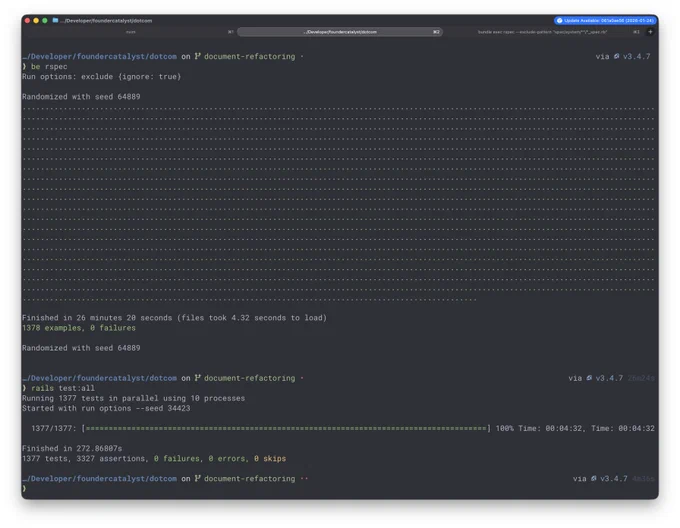The image size is (680, 528).
Task: Click the 1377/1377 test progress bar
Action: (x=286, y=428)
